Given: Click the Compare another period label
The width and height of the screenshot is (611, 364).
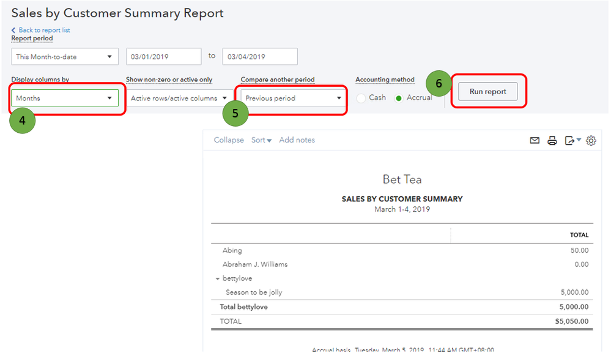Looking at the screenshot, I should point(278,80).
